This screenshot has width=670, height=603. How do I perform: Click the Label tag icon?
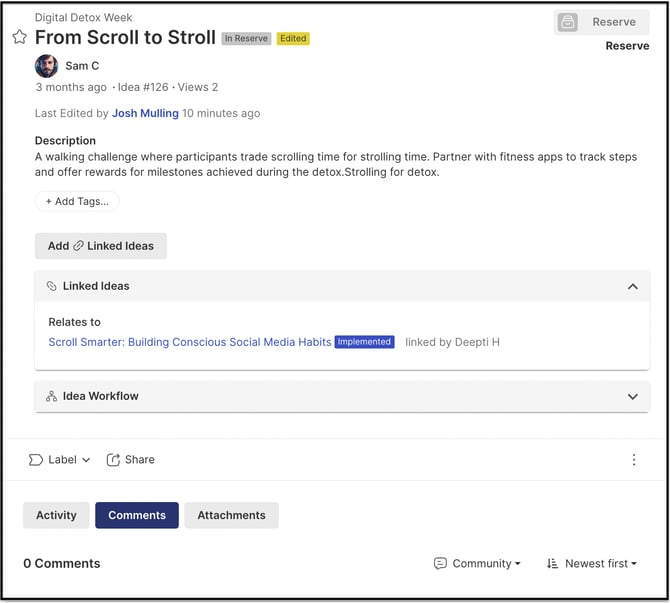pyautogui.click(x=35, y=460)
